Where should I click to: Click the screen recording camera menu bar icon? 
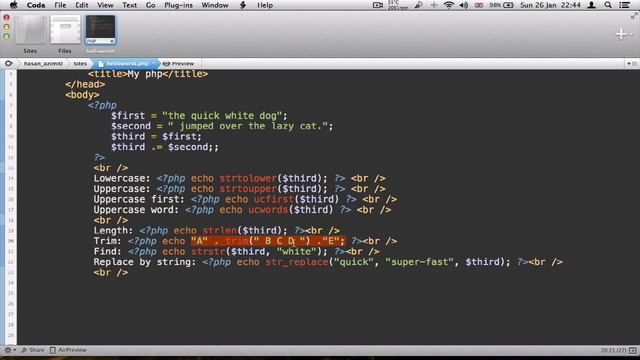(378, 5)
